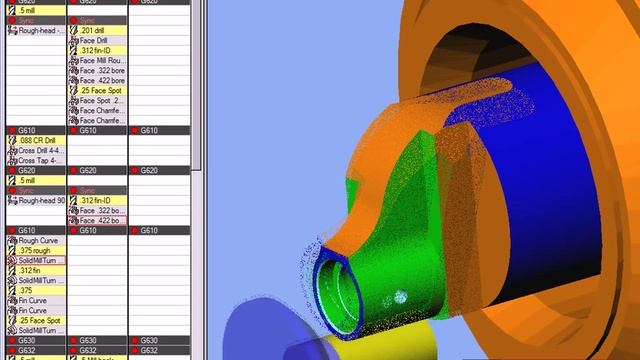The image size is (640, 360).
Task: Click the tool icon next to .201 drill
Action: tap(73, 30)
